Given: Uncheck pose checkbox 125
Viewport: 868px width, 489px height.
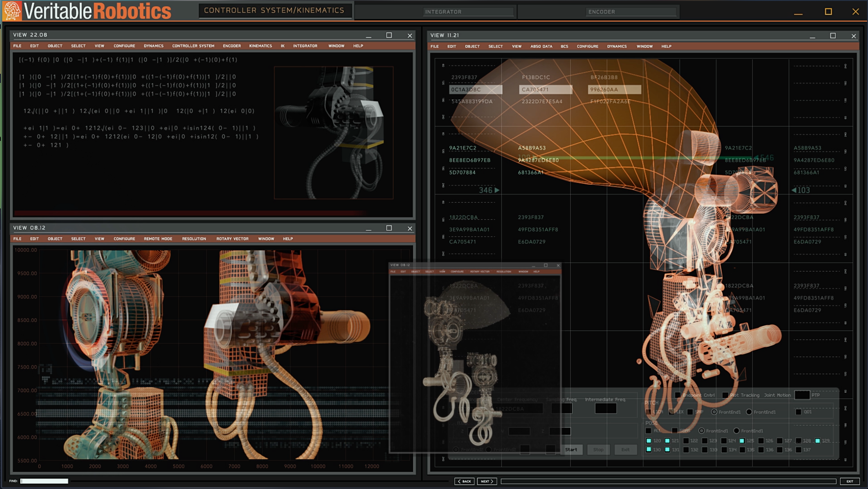Looking at the screenshot, I should tap(742, 440).
